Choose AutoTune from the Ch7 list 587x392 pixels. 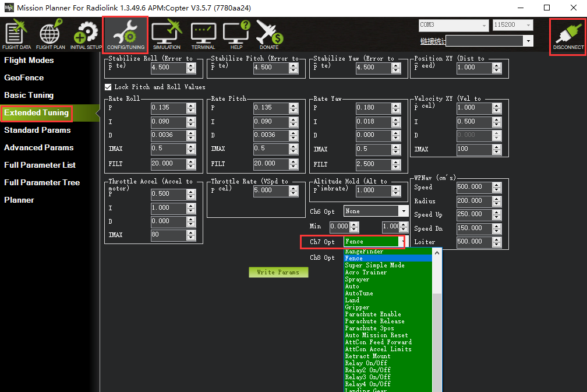click(359, 294)
